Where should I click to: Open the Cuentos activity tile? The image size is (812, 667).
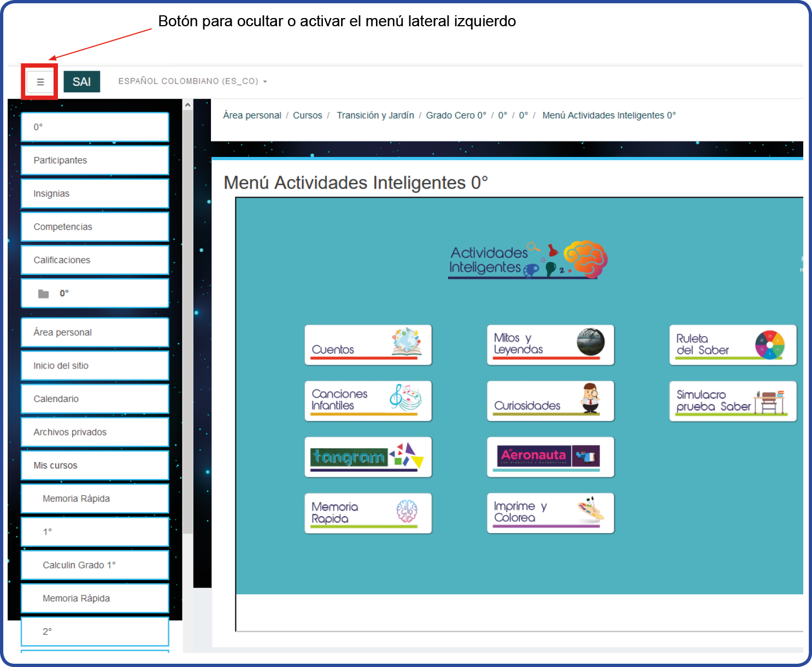coord(368,344)
